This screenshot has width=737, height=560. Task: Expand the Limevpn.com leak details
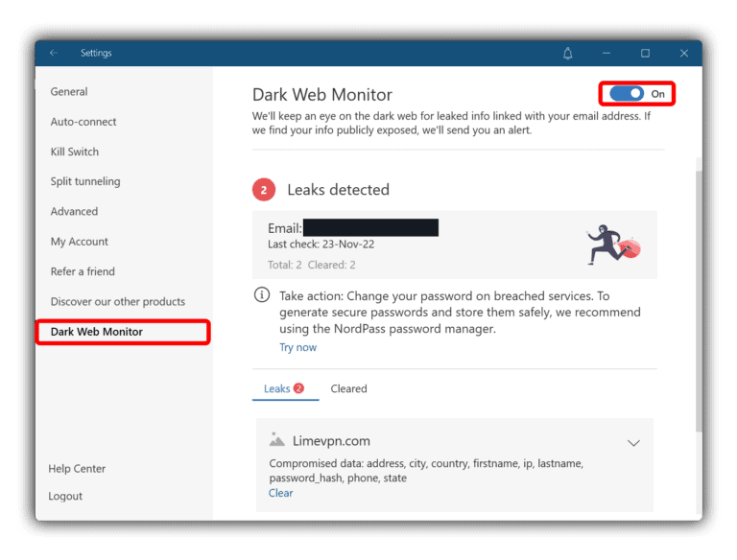coord(633,443)
